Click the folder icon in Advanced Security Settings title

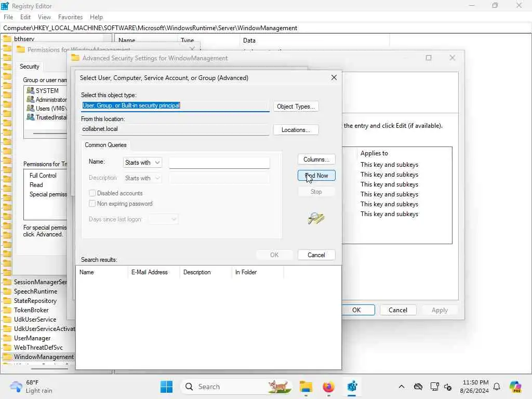75,58
